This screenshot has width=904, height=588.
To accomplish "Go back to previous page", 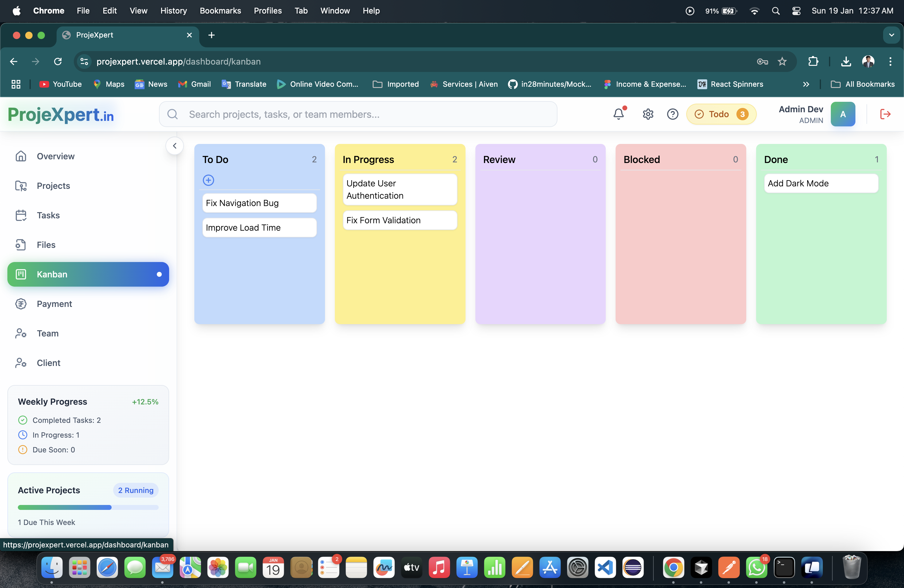I will click(14, 62).
